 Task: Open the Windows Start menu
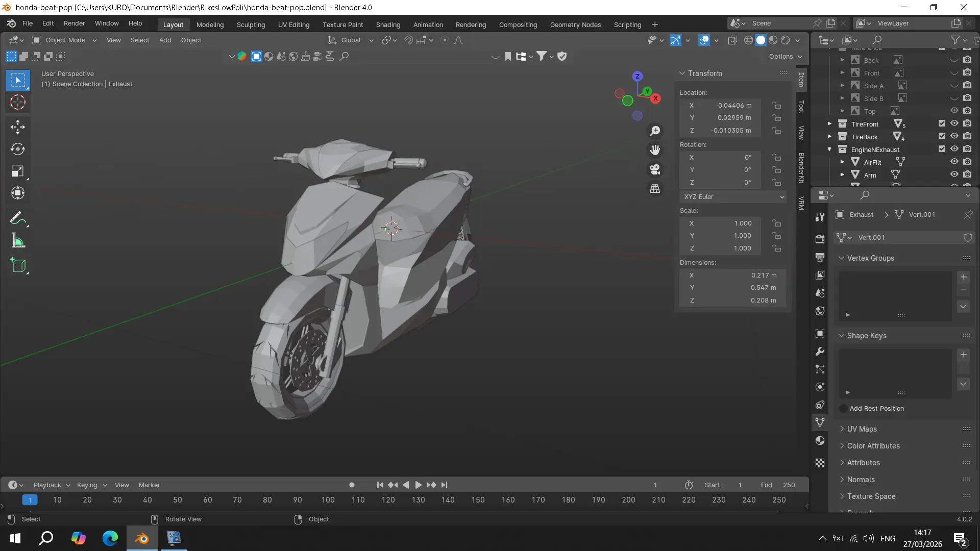[x=15, y=538]
